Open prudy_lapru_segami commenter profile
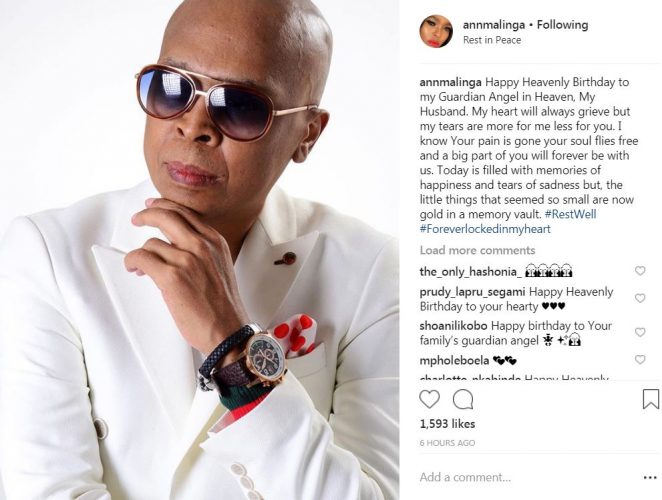This screenshot has width=662, height=500. point(472,292)
